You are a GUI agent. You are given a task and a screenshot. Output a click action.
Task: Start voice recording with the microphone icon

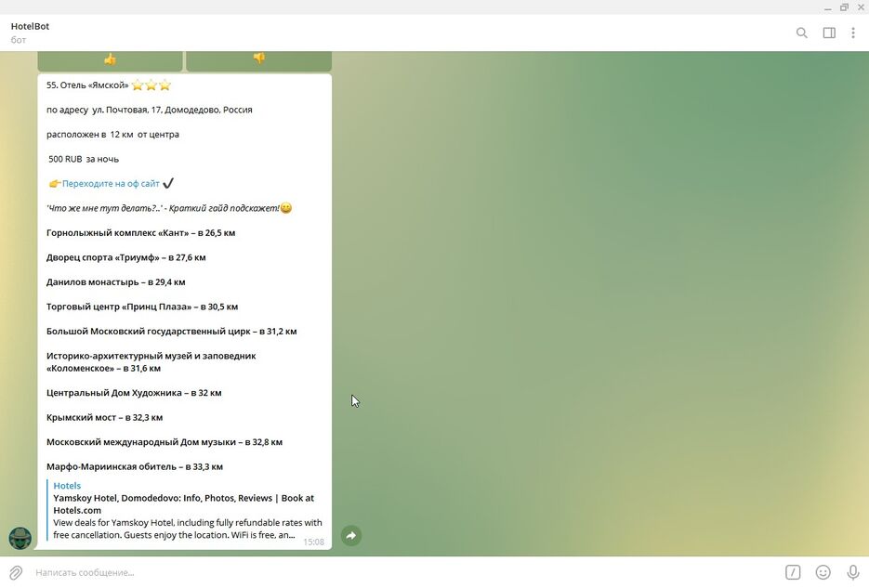853,572
